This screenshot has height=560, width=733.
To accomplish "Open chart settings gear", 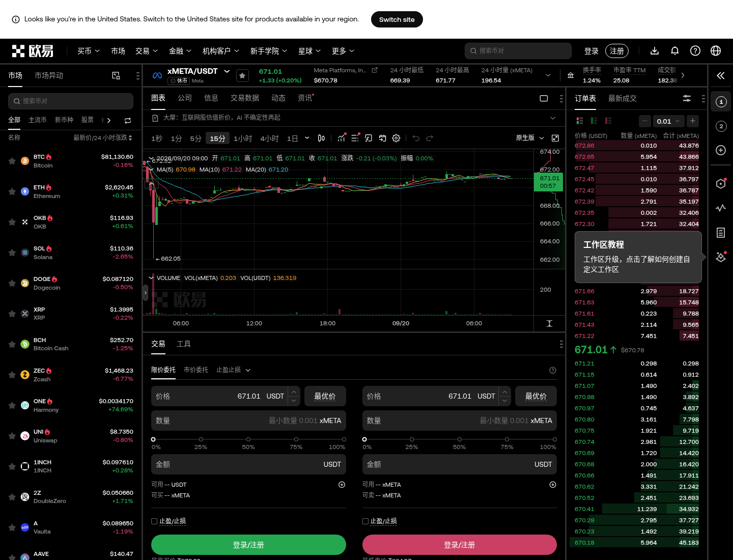I will [396, 138].
